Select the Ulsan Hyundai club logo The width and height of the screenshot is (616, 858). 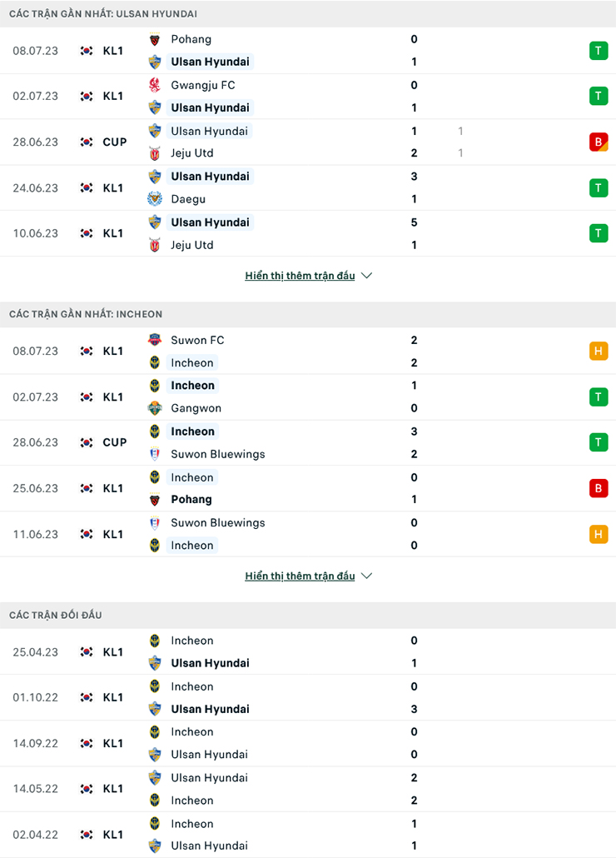(155, 62)
